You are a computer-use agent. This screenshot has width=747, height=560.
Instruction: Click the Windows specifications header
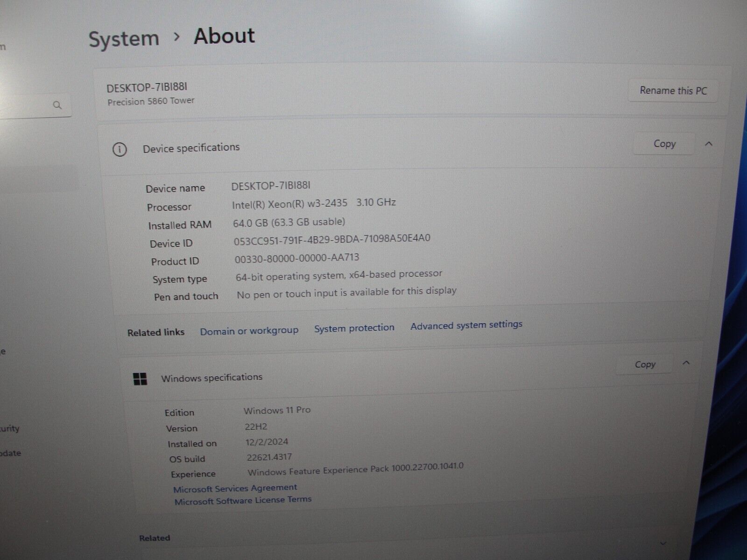[x=211, y=378]
